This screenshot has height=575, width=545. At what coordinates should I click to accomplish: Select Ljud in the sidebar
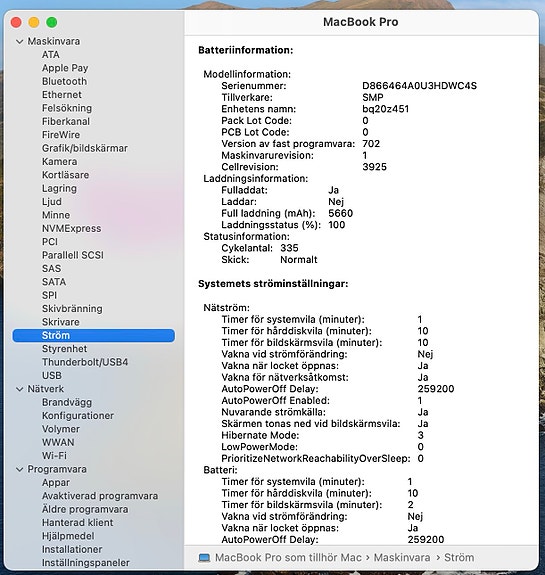(52, 202)
